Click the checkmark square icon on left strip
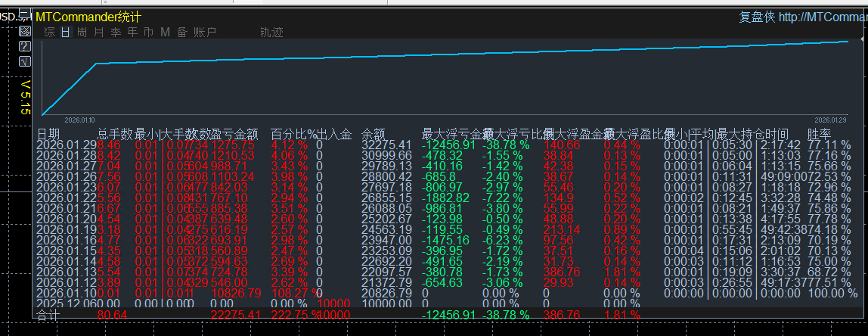 point(24,61)
